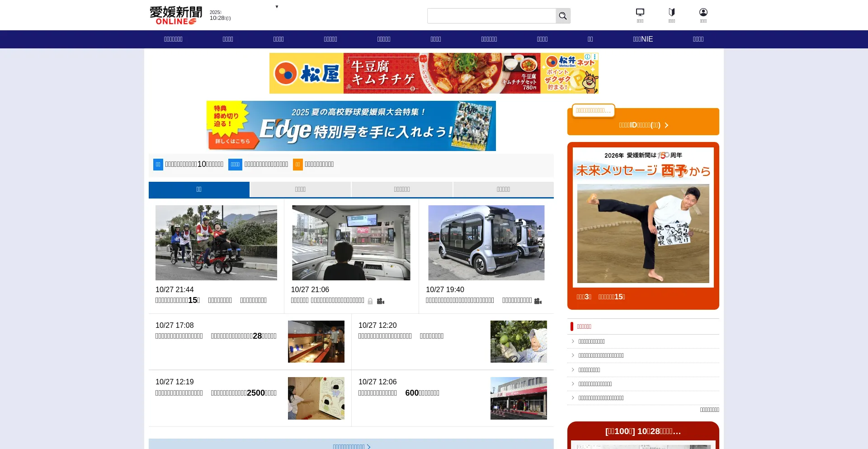Click the right-aligned link below the sidebar list
This screenshot has height=449, width=868.
tap(709, 410)
